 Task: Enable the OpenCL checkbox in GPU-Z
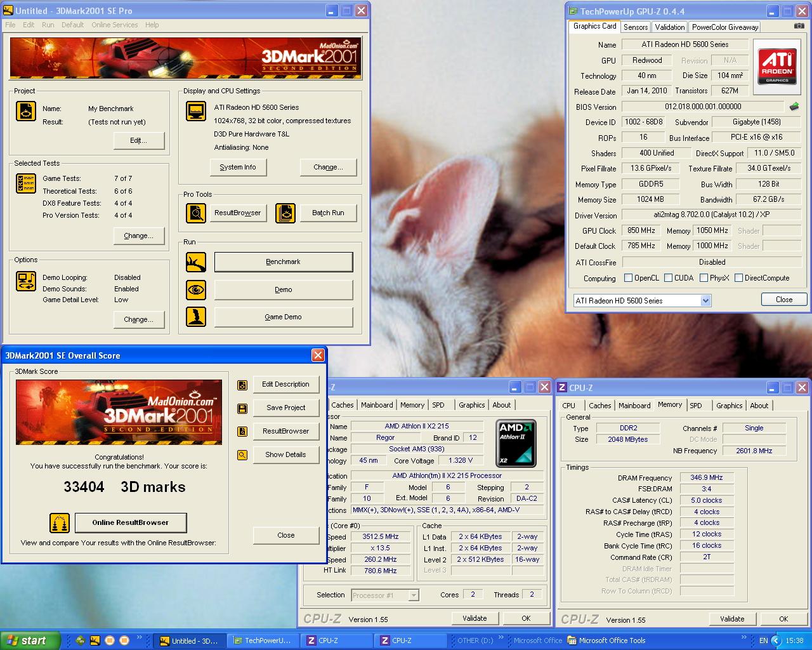(628, 278)
